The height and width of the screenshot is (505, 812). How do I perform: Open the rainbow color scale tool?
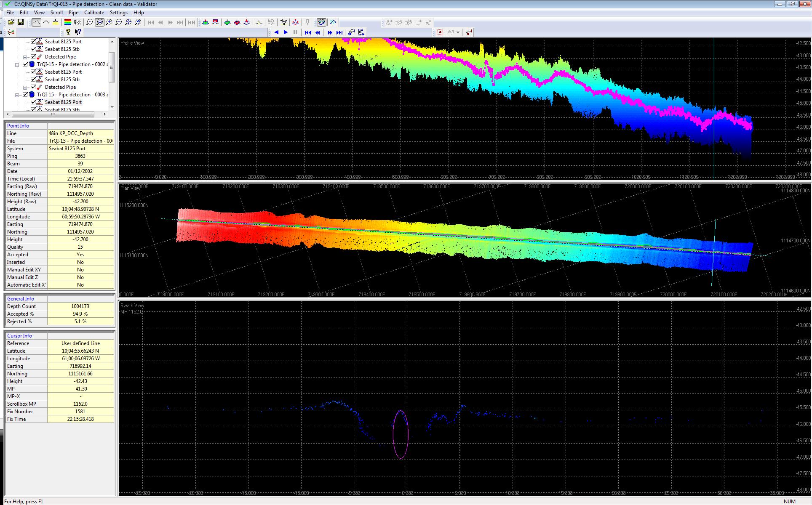click(x=67, y=22)
